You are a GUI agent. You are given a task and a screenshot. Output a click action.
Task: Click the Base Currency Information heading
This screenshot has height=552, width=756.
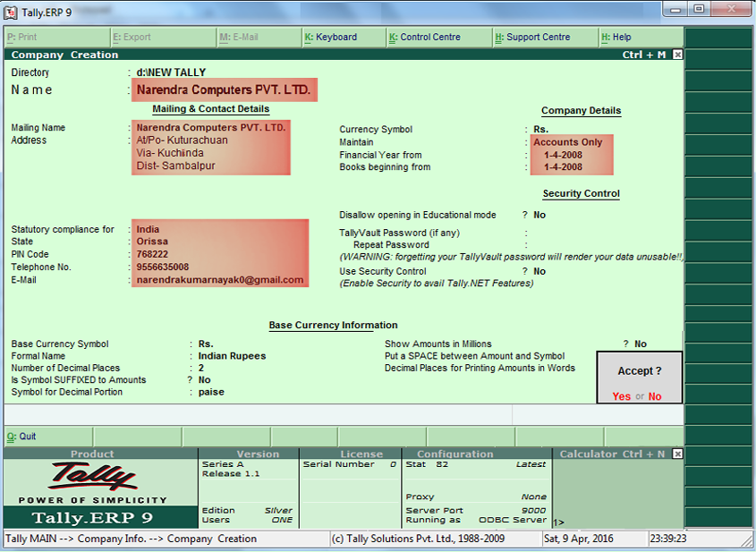pos(333,325)
